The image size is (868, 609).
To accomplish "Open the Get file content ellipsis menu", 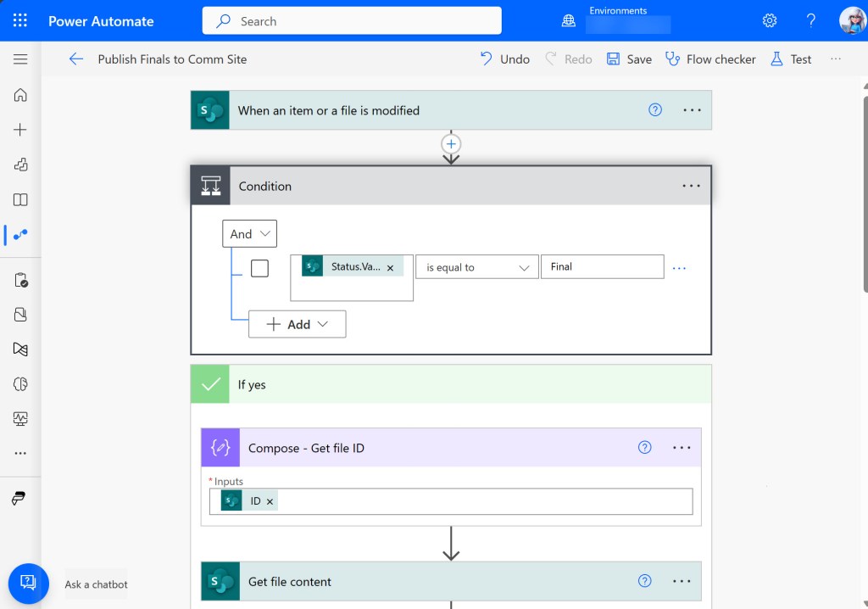I will (x=682, y=582).
